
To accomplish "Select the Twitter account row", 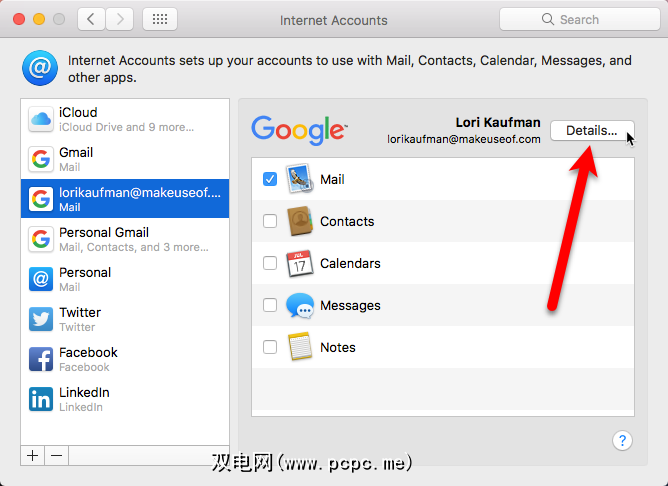I will (x=125, y=319).
